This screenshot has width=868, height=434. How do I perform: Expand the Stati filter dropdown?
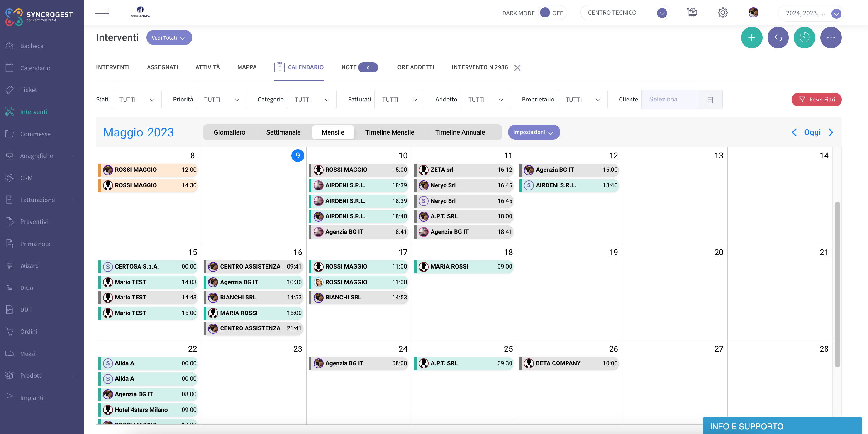[136, 99]
